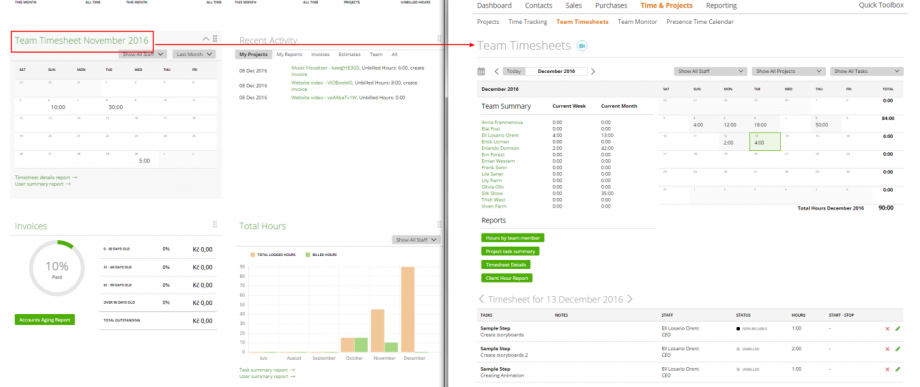This screenshot has width=920, height=387.
Task: Select Team tab in Recent Activity
Action: point(376,54)
